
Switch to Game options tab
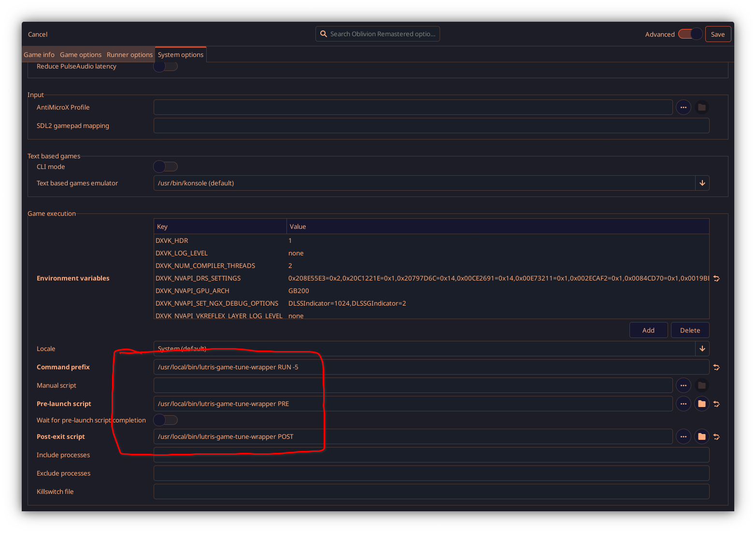[x=81, y=55]
